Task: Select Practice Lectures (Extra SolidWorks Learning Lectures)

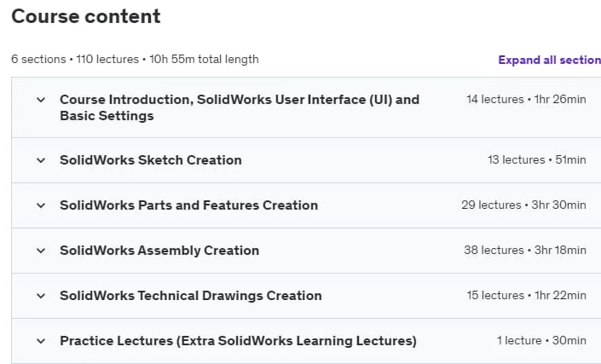Action: 238,341
